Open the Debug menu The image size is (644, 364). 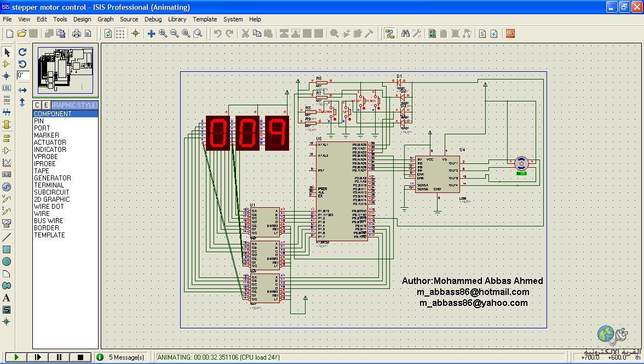(x=153, y=19)
